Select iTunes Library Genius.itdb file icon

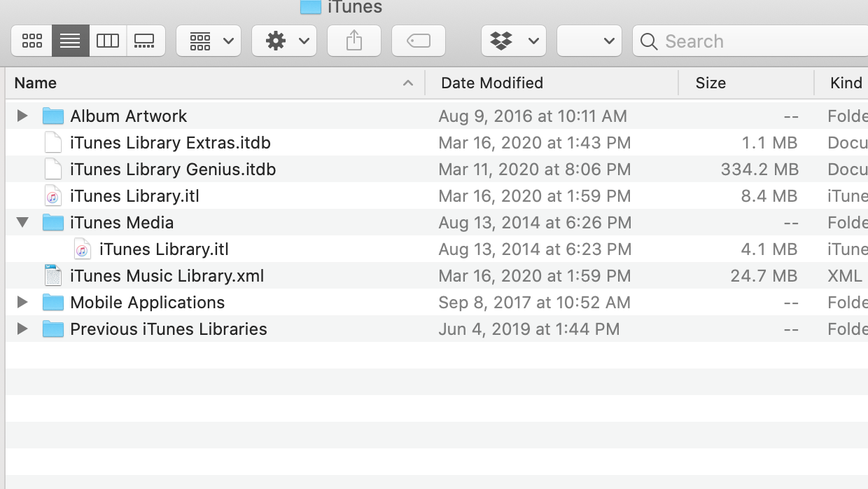coord(53,169)
